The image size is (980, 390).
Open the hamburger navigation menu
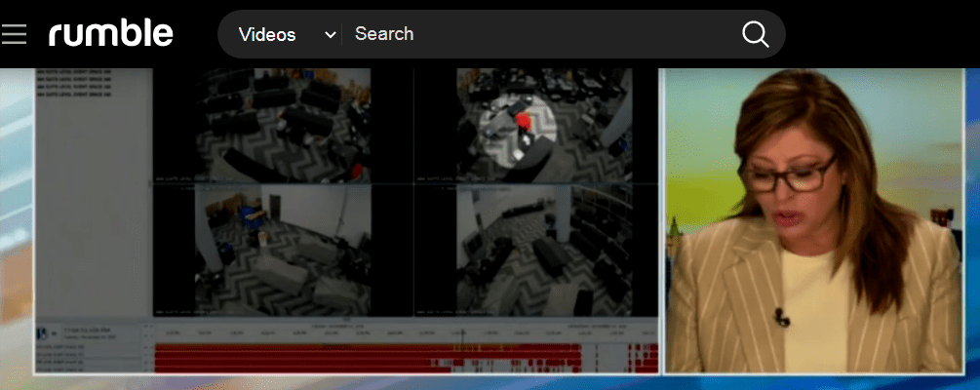coord(15,34)
